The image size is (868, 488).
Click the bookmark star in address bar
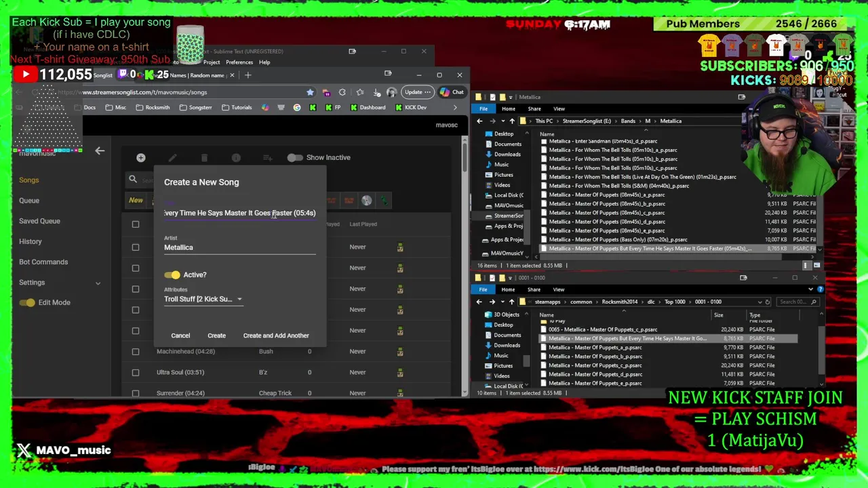(x=310, y=92)
